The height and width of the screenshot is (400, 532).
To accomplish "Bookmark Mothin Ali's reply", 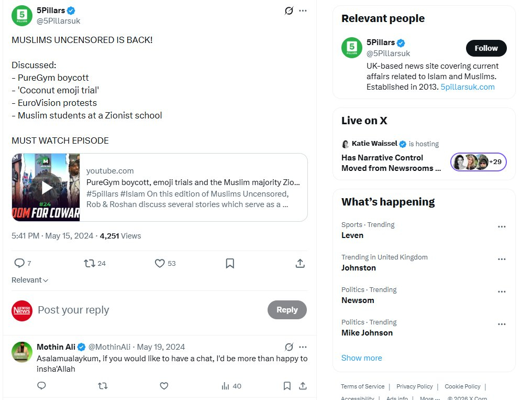I will coord(287,386).
